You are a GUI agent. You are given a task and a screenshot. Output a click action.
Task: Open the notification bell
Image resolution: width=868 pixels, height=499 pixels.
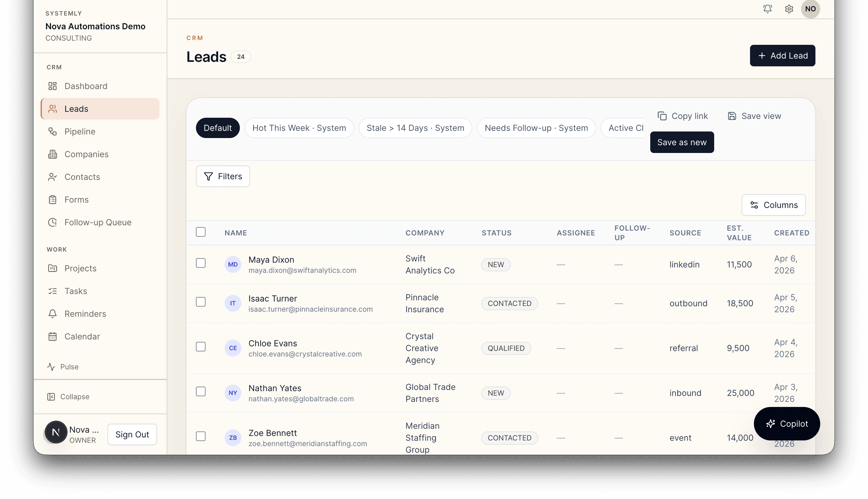767,9
